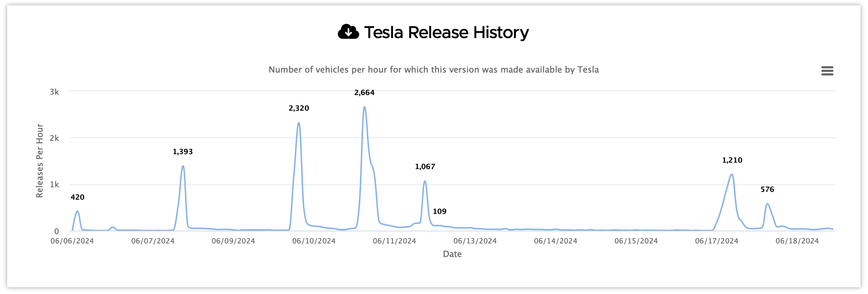This screenshot has height=294, width=868.
Task: Click the 3k y-axis tick label
Action: tap(55, 92)
